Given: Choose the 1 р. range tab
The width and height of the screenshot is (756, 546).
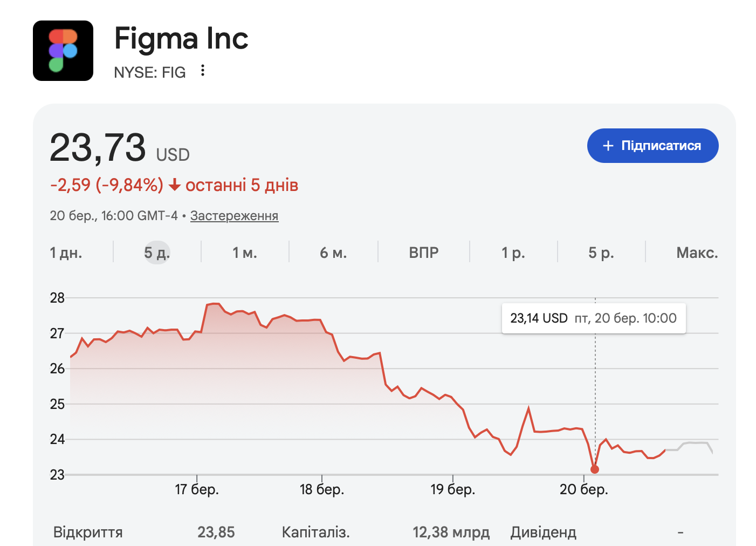Looking at the screenshot, I should pyautogui.click(x=513, y=252).
